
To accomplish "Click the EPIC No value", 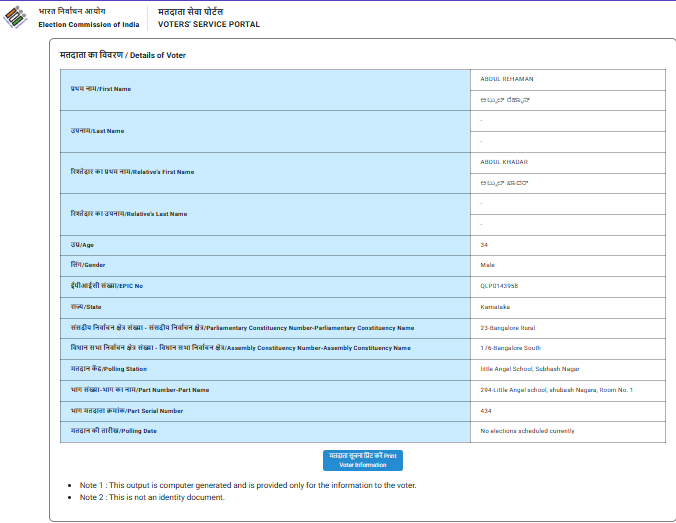I will coord(499,286).
